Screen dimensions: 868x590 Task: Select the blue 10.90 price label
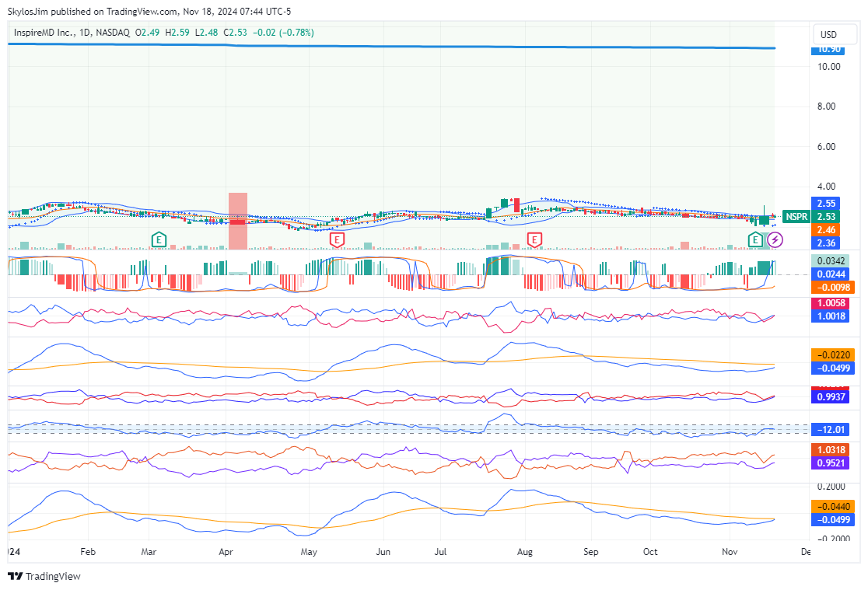tap(826, 49)
